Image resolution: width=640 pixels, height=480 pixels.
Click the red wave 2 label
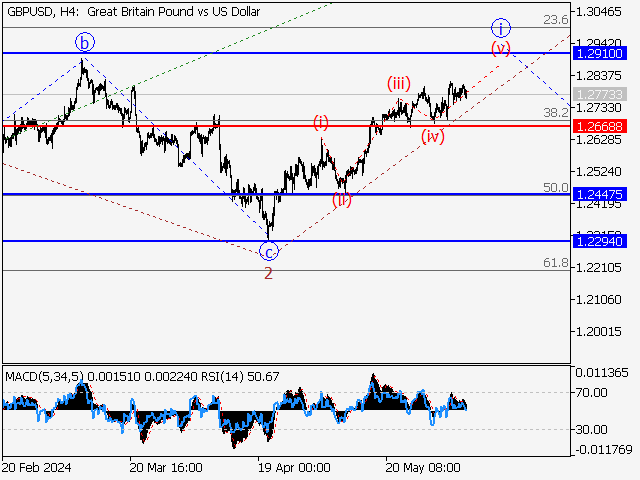coord(268,273)
